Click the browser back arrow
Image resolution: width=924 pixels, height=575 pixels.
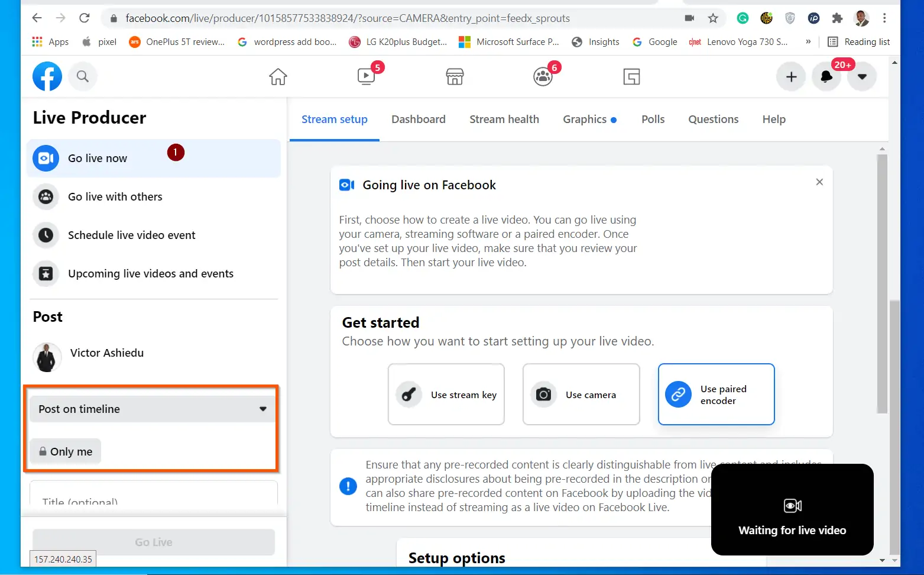(x=37, y=18)
